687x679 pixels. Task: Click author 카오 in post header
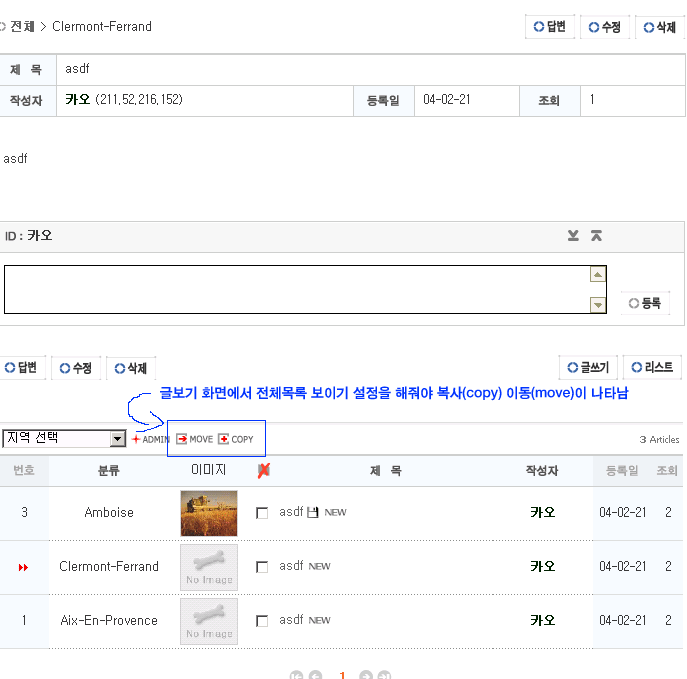(x=78, y=99)
